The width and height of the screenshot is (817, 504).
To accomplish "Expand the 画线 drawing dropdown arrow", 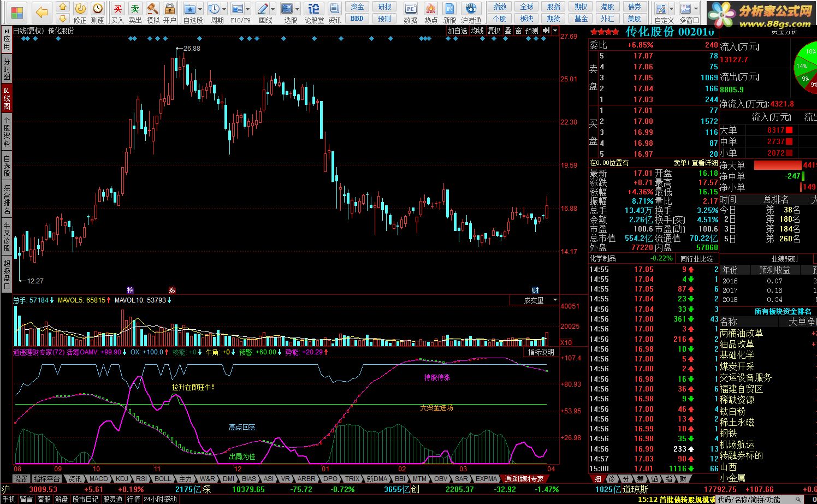I will point(273,9).
